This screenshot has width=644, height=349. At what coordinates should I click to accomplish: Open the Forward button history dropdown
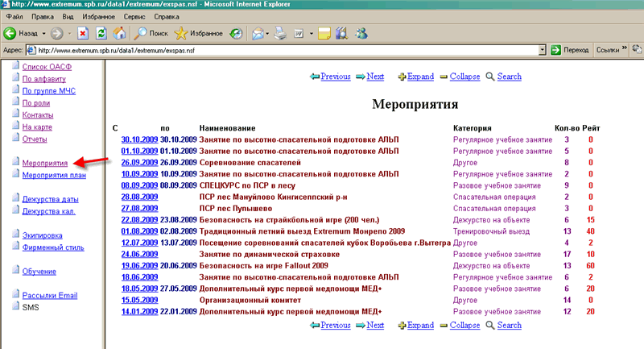(x=69, y=33)
